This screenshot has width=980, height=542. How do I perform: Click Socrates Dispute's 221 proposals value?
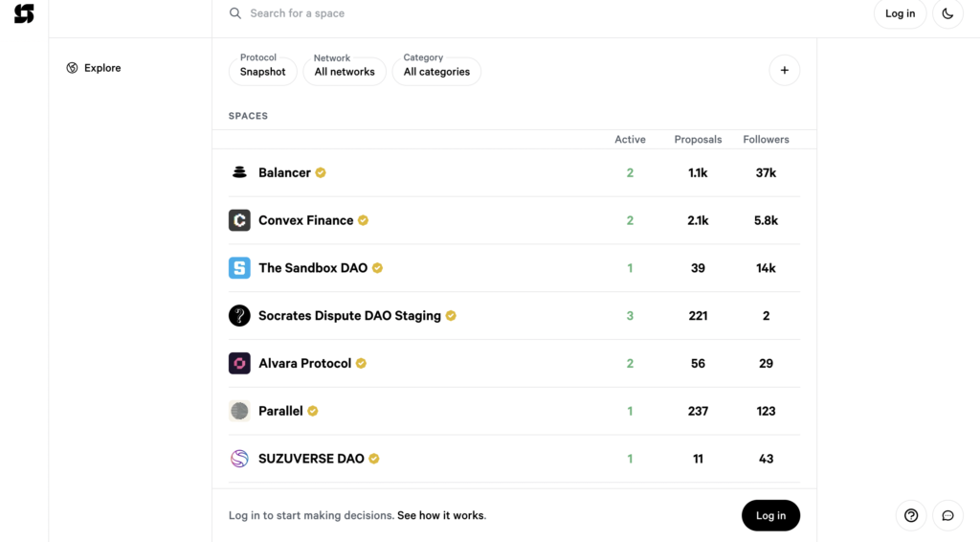click(x=698, y=316)
